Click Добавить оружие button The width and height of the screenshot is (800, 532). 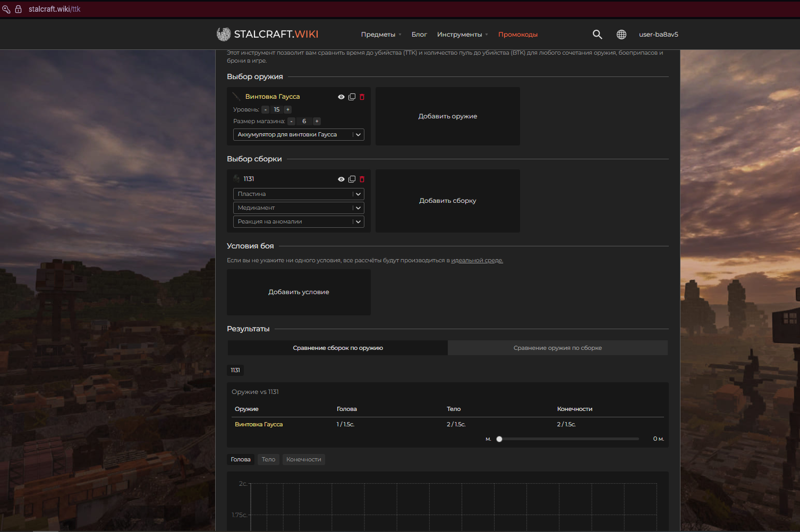448,116
